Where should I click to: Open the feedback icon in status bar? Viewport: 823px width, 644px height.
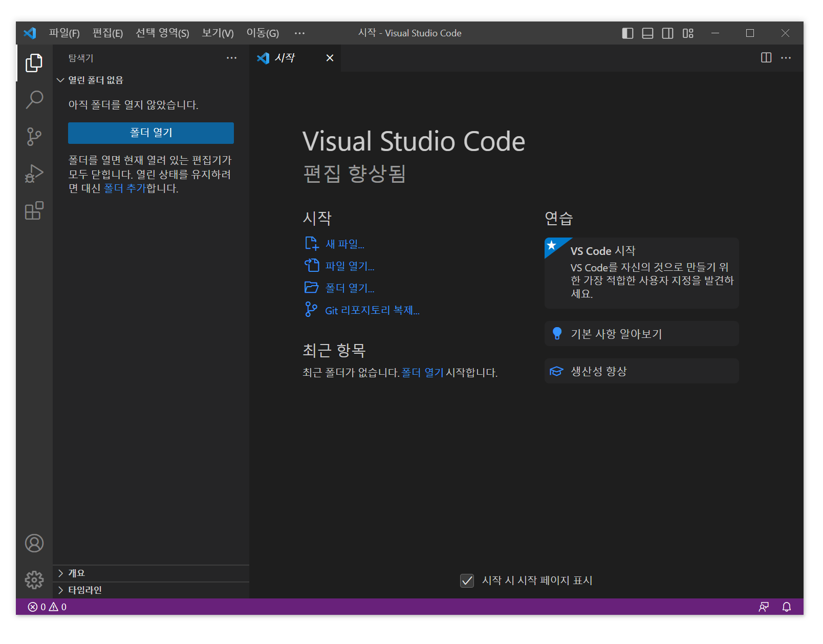pyautogui.click(x=764, y=607)
